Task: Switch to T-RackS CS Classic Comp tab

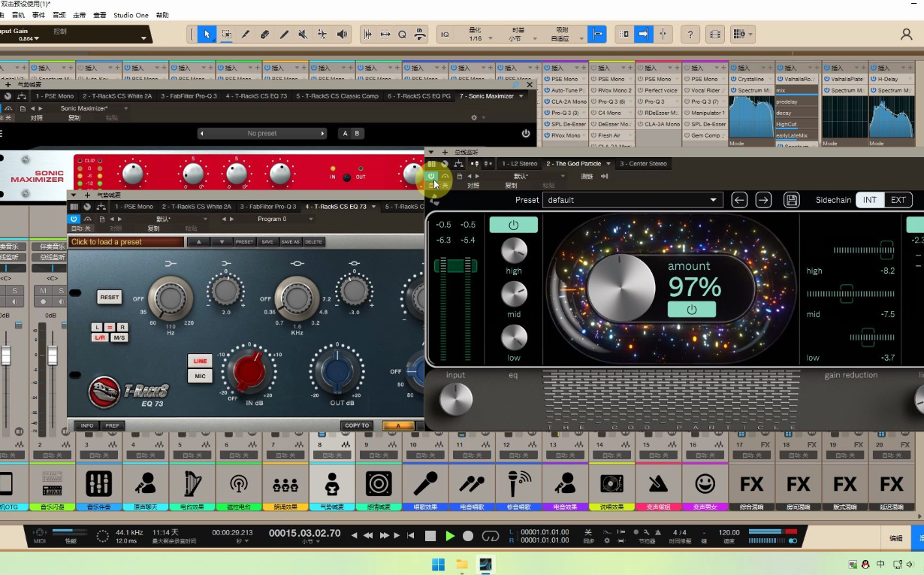Action: click(337, 96)
